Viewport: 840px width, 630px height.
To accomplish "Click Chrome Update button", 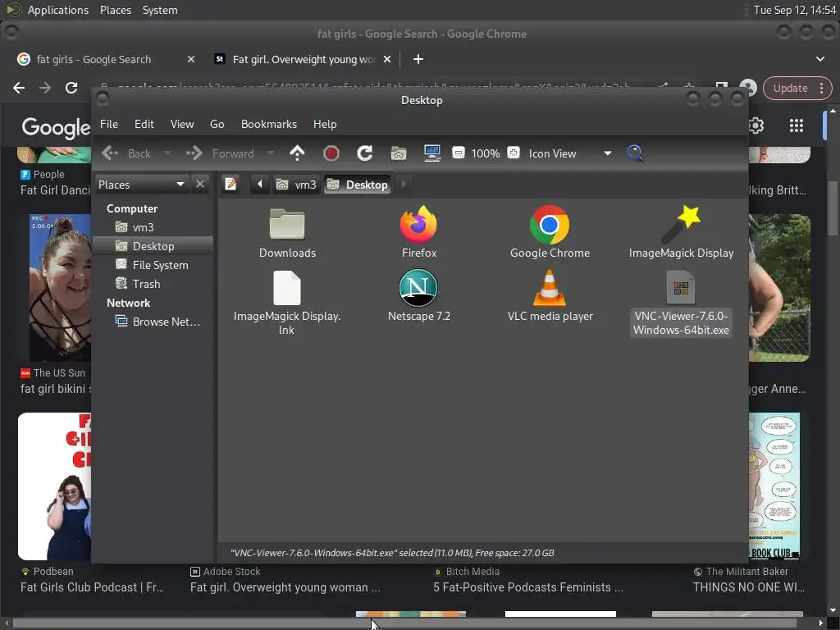I will [797, 89].
